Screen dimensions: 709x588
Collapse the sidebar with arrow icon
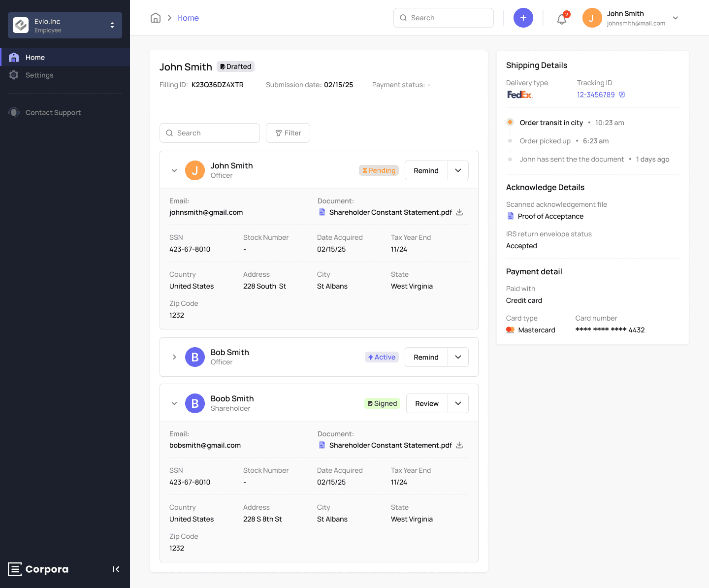pyautogui.click(x=116, y=569)
